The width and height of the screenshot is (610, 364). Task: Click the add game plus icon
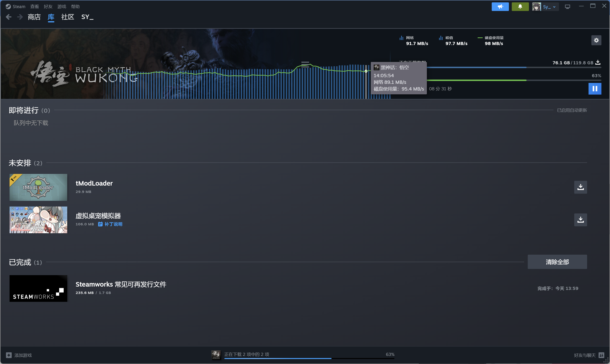point(9,355)
